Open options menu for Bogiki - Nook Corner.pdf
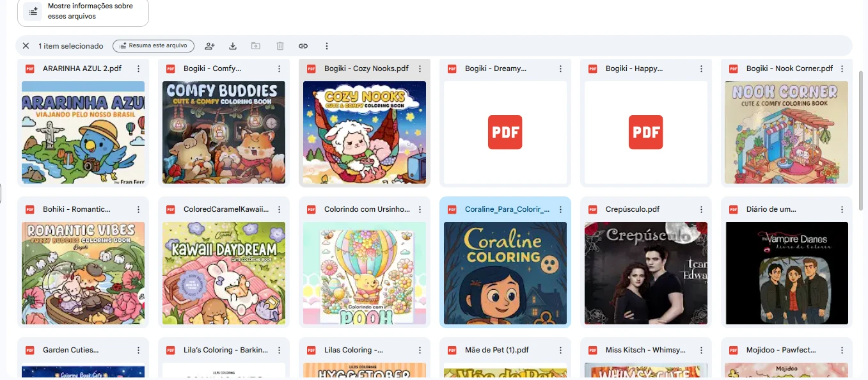This screenshot has width=868, height=380. [x=842, y=69]
